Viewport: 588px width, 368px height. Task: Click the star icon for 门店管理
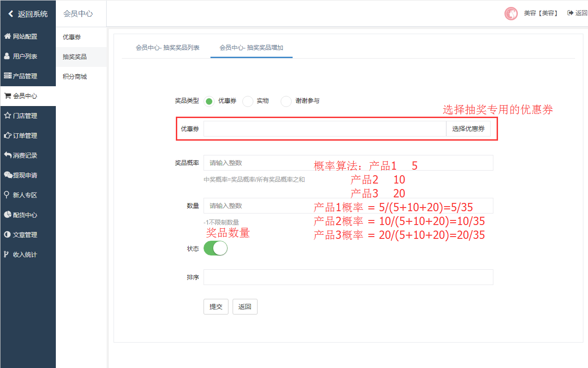pos(7,116)
